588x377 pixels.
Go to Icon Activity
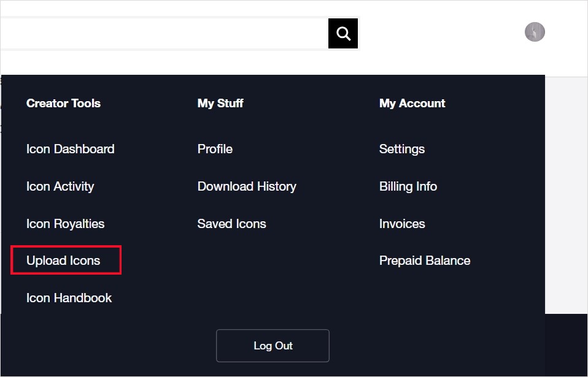[x=60, y=186]
